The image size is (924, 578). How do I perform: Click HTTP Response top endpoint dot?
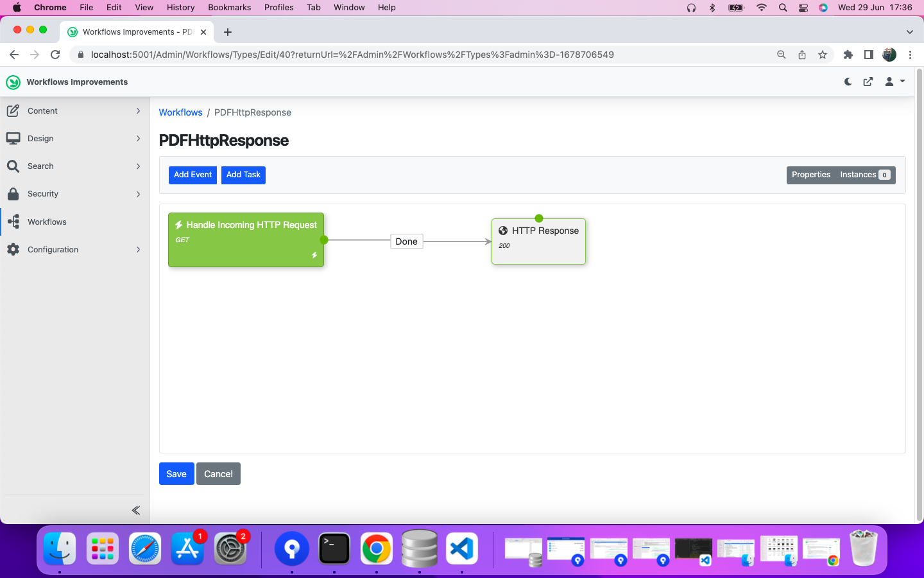539,218
